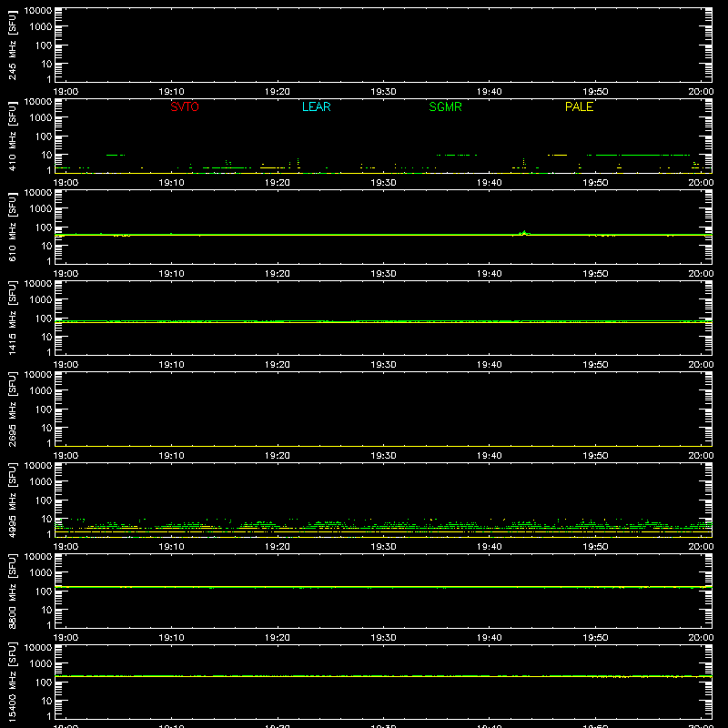
Task: Select the 410 MHz [SFU] axis title
Action: click(x=13, y=136)
